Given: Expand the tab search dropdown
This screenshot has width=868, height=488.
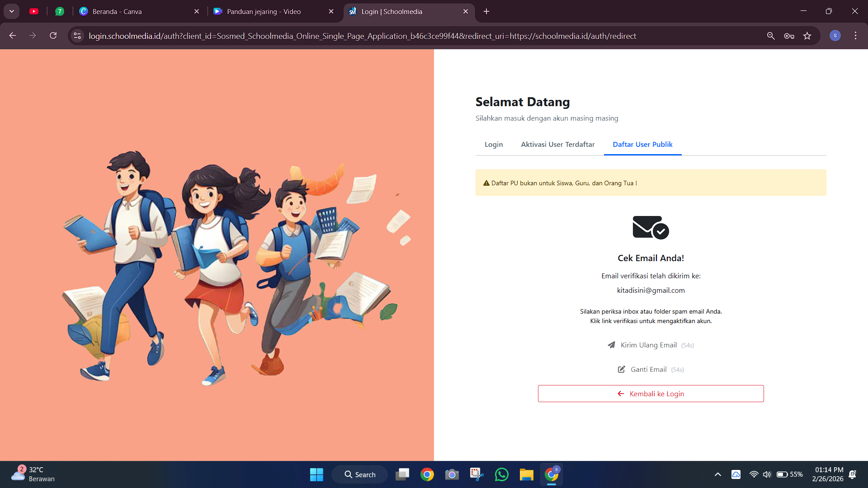Looking at the screenshot, I should click(12, 11).
